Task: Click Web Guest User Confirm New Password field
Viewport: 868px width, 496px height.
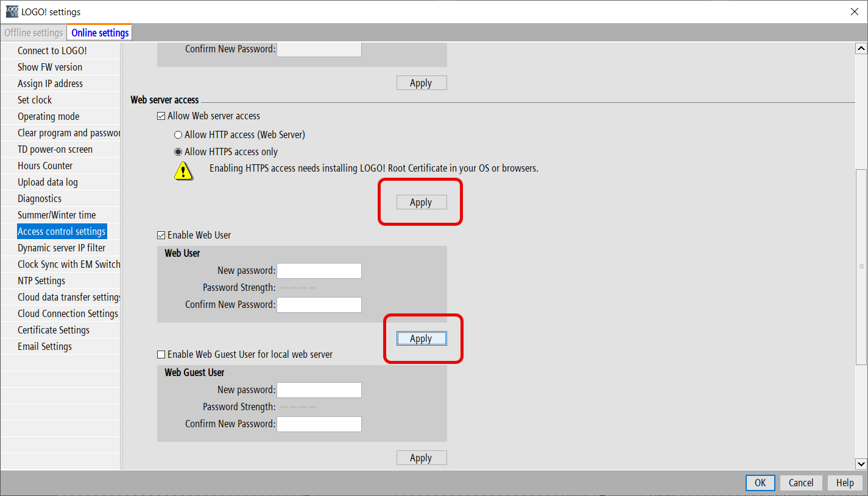Action: [319, 424]
